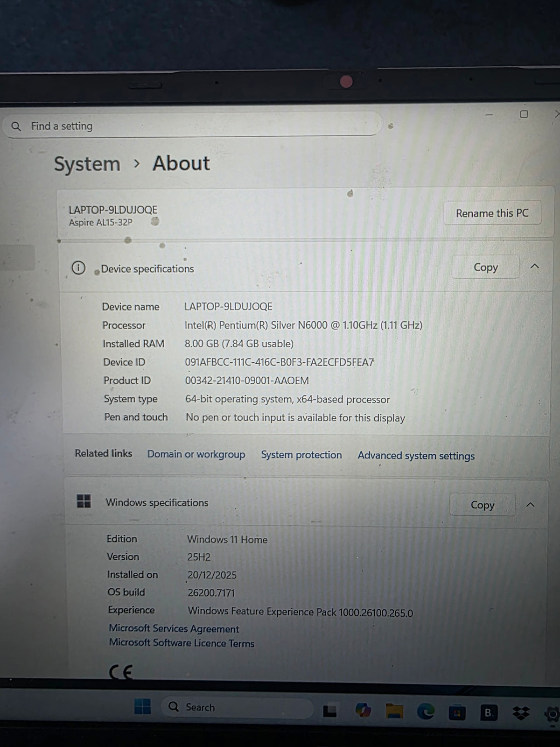The height and width of the screenshot is (747, 560).
Task: Open Microsoft Store from the taskbar
Action: [x=457, y=712]
